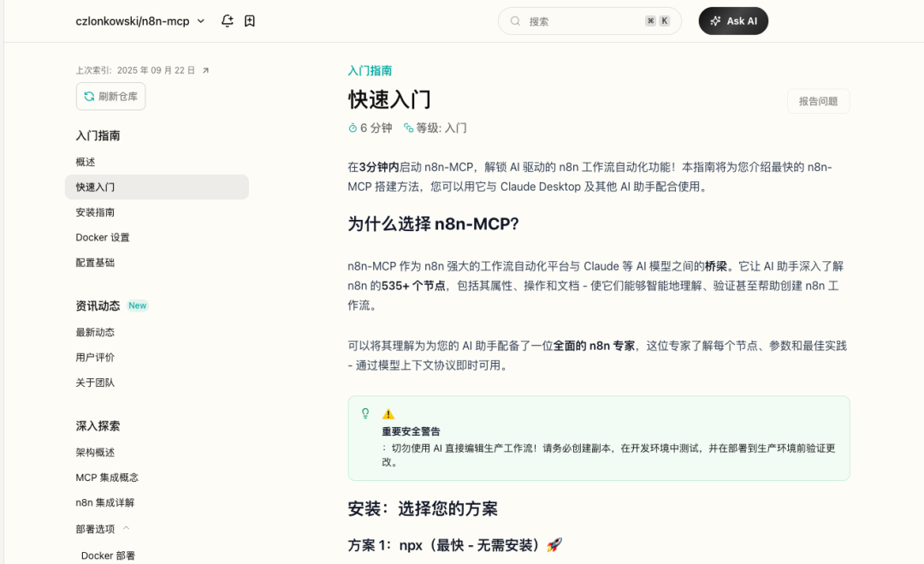Screen dimensions: 924x564
Task: Go to 最新动态 in the sidebar
Action: point(95,332)
